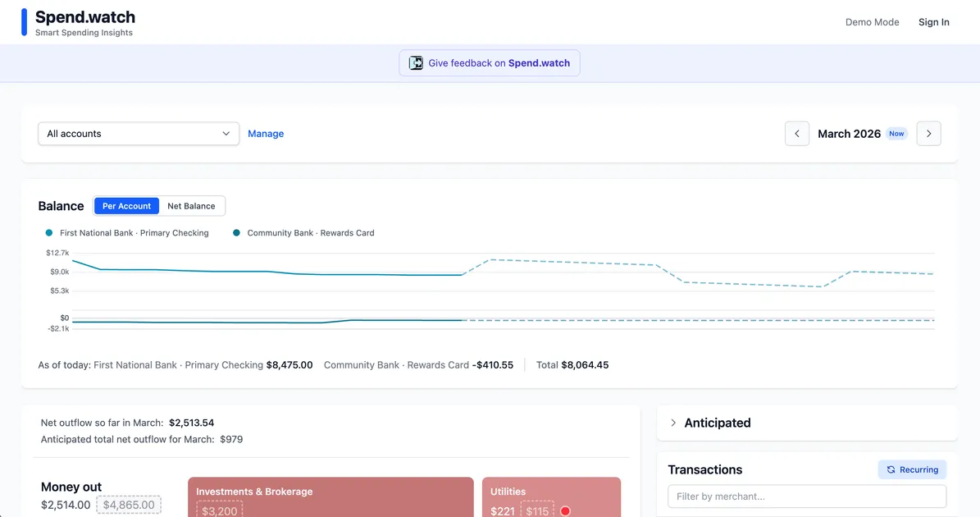Viewport: 980px width, 517px height.
Task: Open the All accounts dropdown
Action: point(139,134)
